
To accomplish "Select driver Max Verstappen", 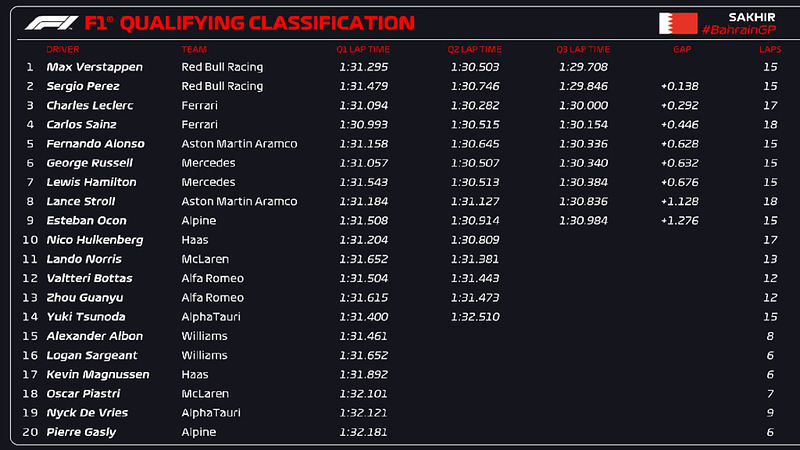I will (94, 67).
